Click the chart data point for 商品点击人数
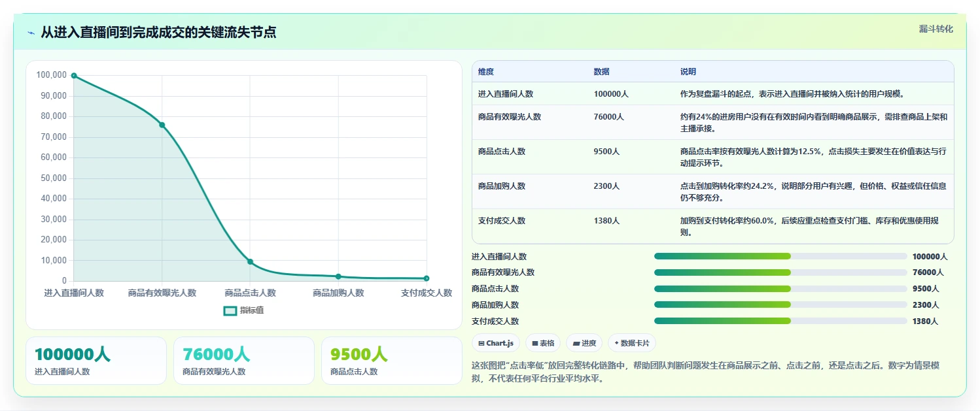This screenshot has width=980, height=411. (x=250, y=261)
